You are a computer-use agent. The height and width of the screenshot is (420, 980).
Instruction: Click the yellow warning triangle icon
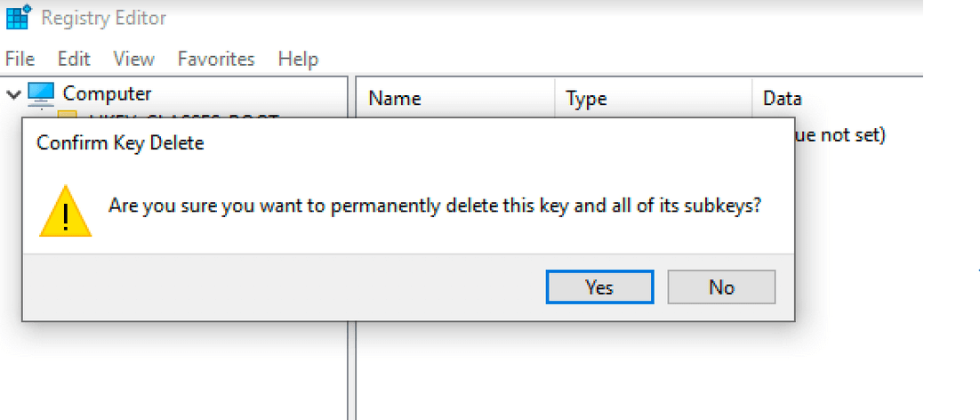[x=66, y=211]
